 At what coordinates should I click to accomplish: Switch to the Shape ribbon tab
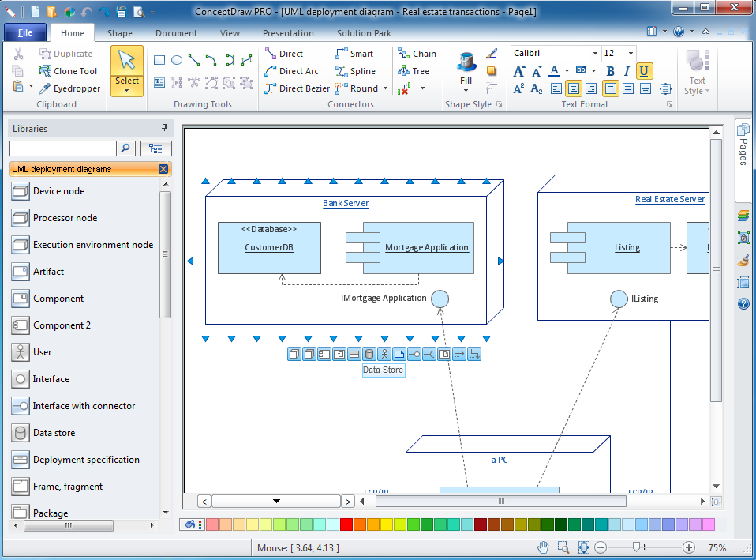tap(120, 33)
